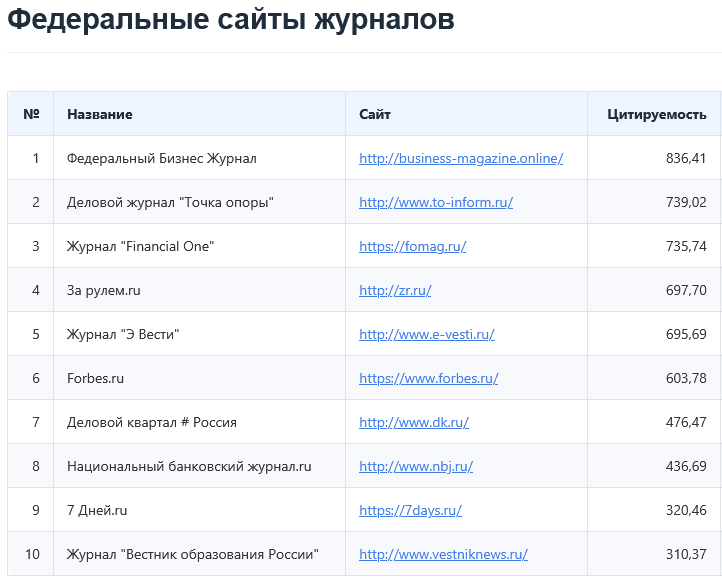This screenshot has height=585, width=722.
Task: Follow the fomag.ru link
Action: pyautogui.click(x=413, y=246)
